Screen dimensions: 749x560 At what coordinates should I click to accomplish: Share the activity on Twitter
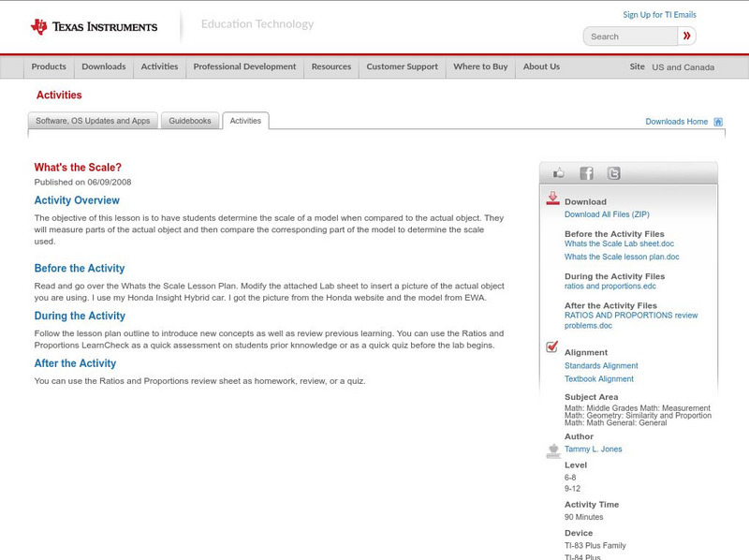pos(614,172)
